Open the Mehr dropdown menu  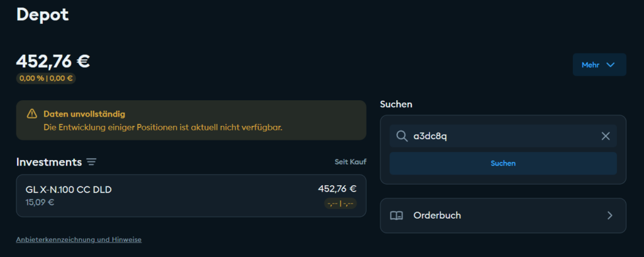coord(599,65)
